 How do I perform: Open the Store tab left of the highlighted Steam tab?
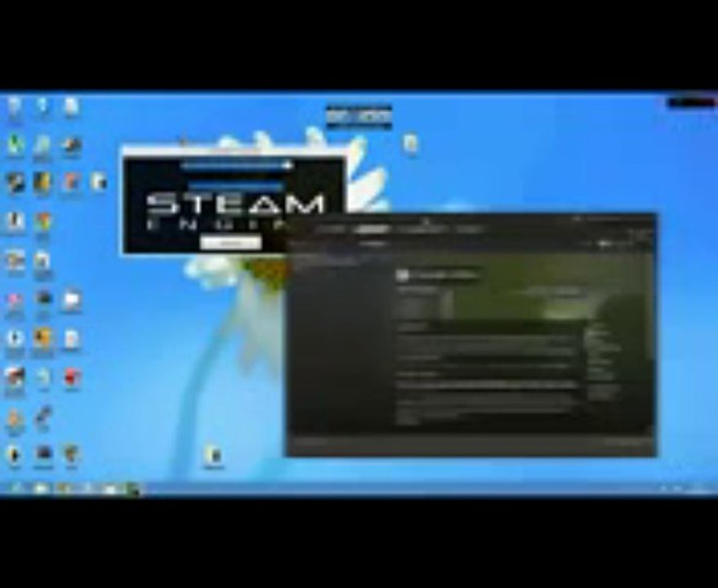tap(332, 229)
